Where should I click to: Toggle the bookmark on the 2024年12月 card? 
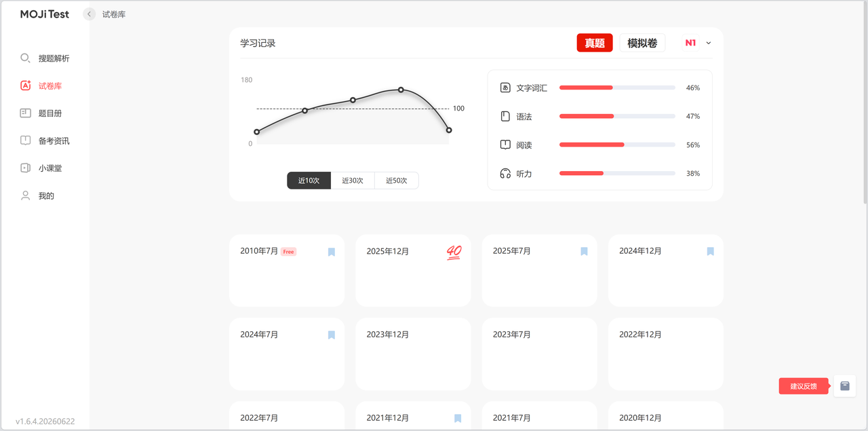click(710, 251)
